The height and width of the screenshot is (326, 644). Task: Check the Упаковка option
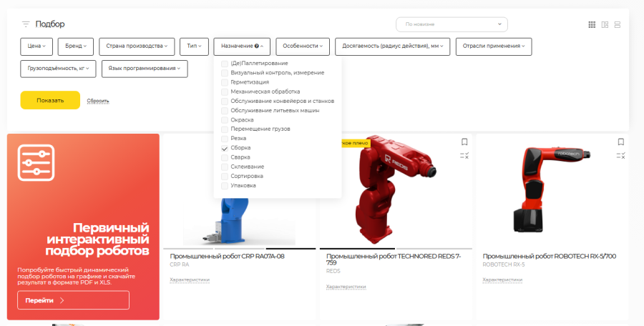[225, 186]
